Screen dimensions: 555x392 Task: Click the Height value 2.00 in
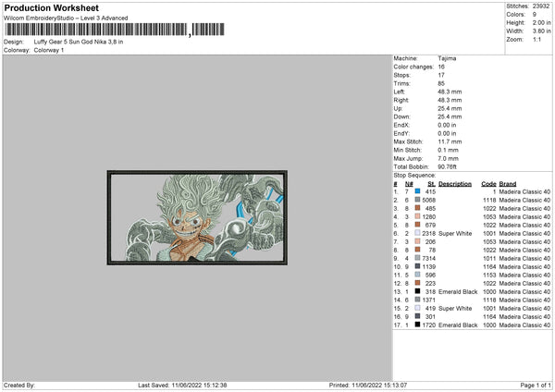click(x=541, y=22)
